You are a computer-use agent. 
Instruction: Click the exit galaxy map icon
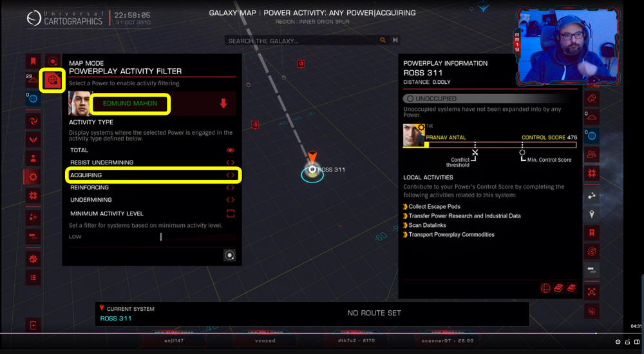33,326
